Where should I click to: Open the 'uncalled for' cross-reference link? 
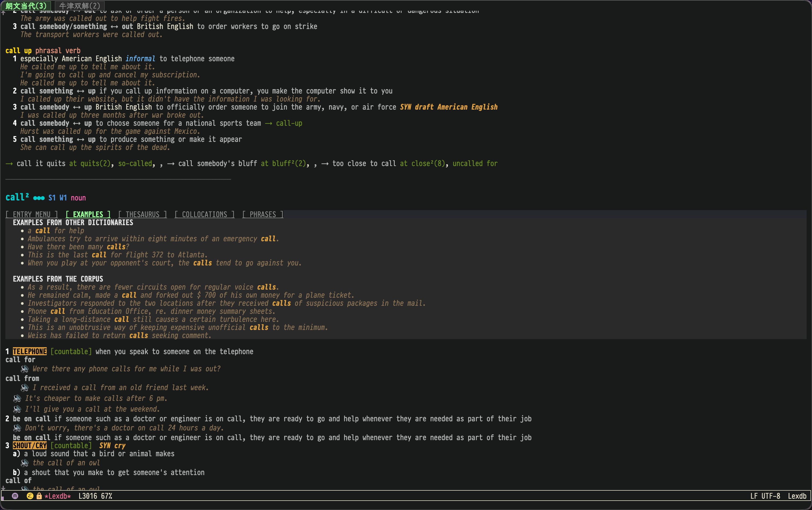pos(474,164)
